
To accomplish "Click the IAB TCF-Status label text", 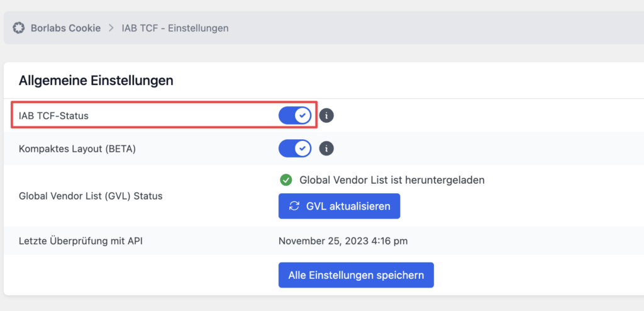I will coord(54,116).
